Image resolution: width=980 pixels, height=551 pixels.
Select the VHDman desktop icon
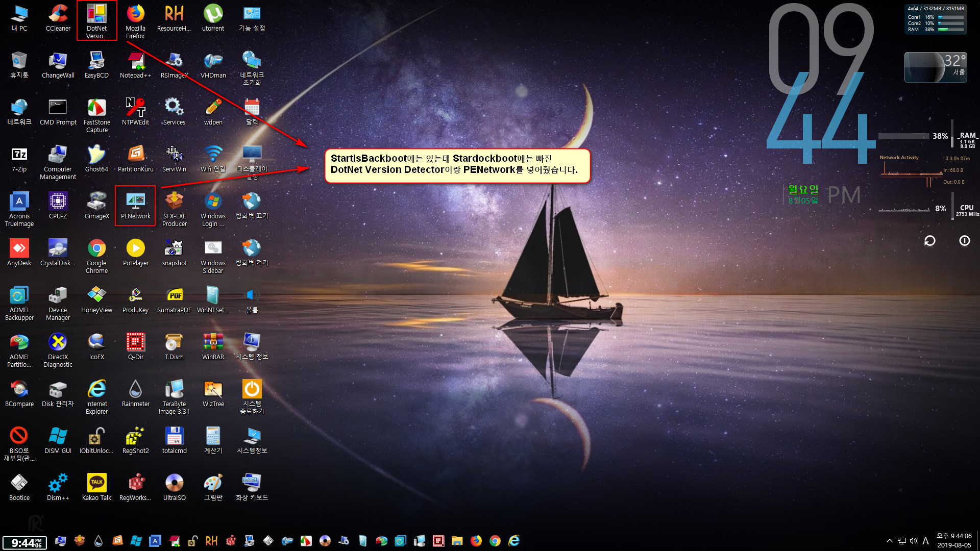click(x=213, y=65)
